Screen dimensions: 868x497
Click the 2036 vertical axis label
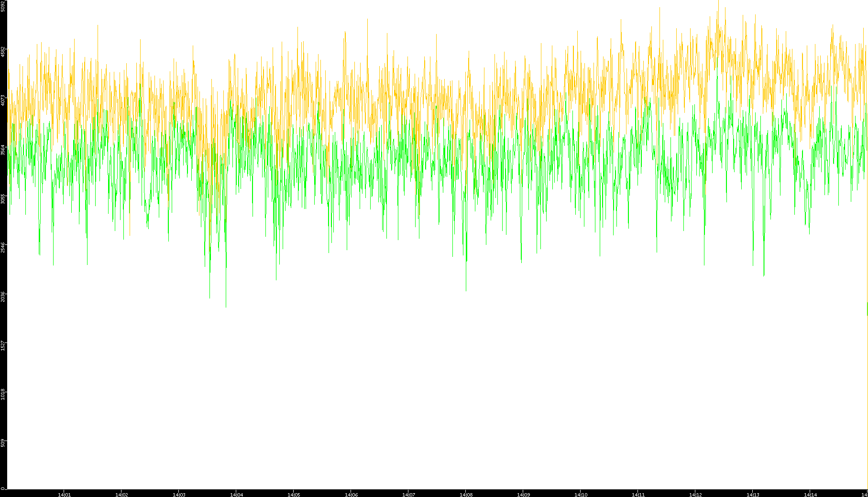(x=3, y=297)
